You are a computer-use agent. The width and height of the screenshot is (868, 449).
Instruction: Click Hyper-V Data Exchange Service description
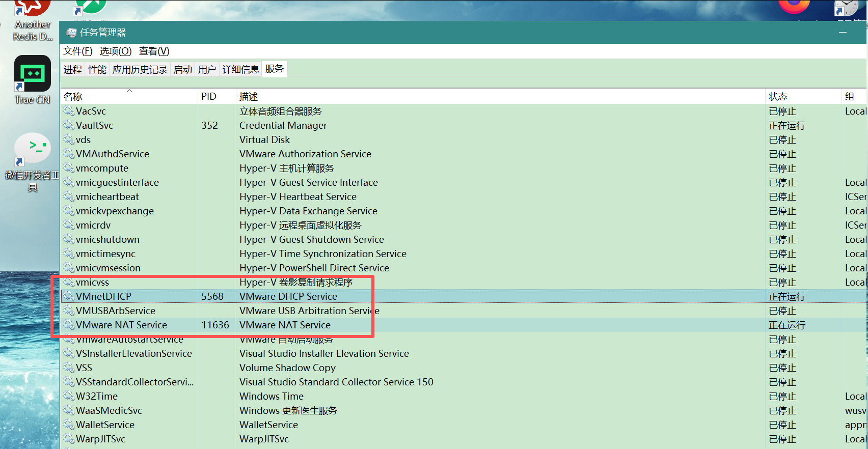click(x=308, y=211)
